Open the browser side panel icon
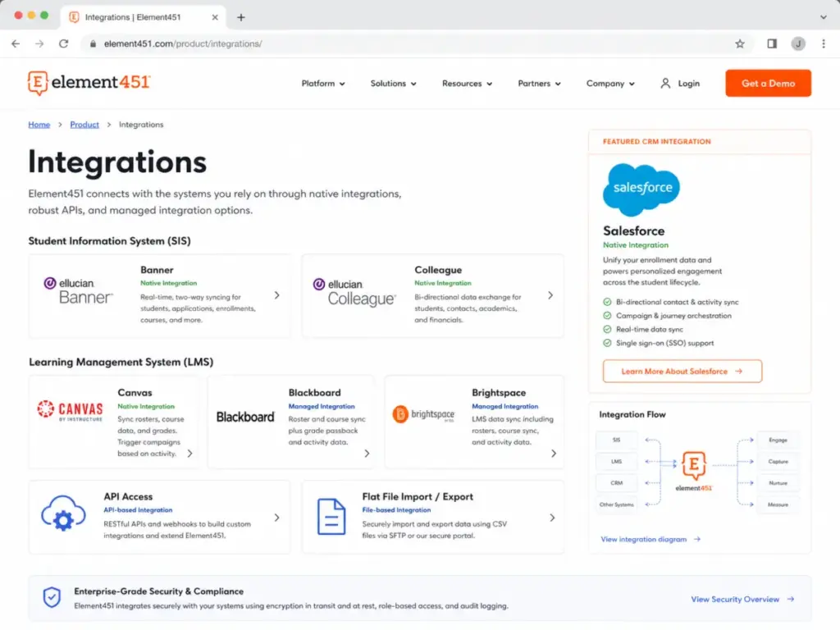This screenshot has width=840, height=630. [772, 44]
